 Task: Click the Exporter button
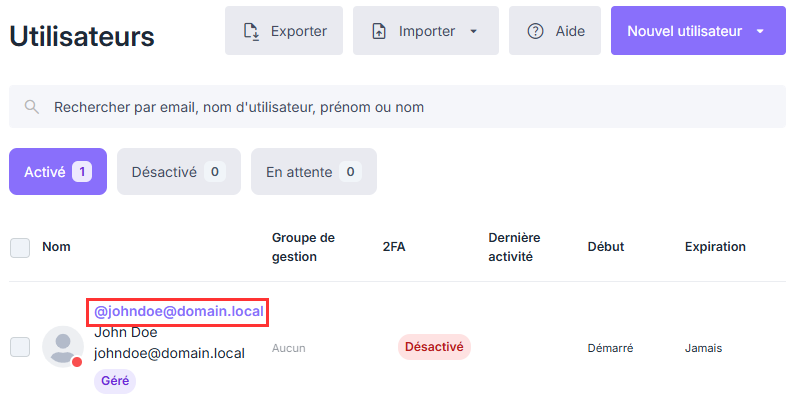tap(284, 31)
